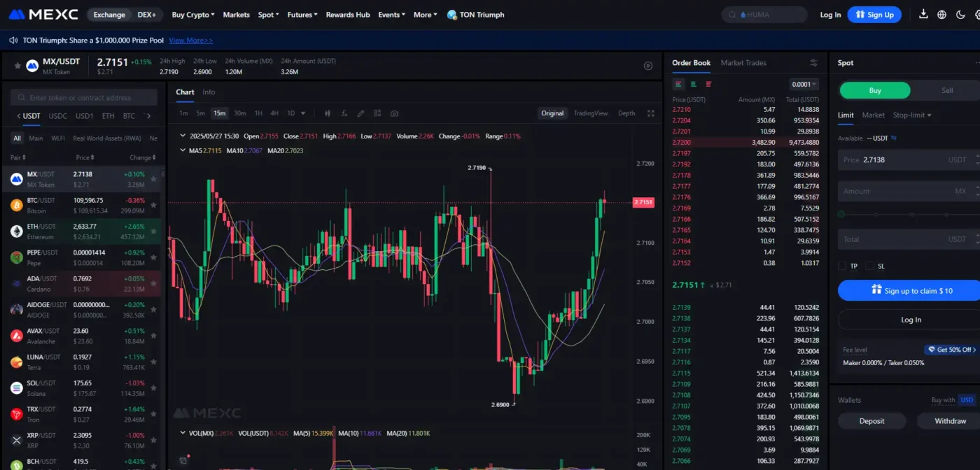Open order book settings sliders icon
Image resolution: width=980 pixels, height=470 pixels.
[813, 63]
